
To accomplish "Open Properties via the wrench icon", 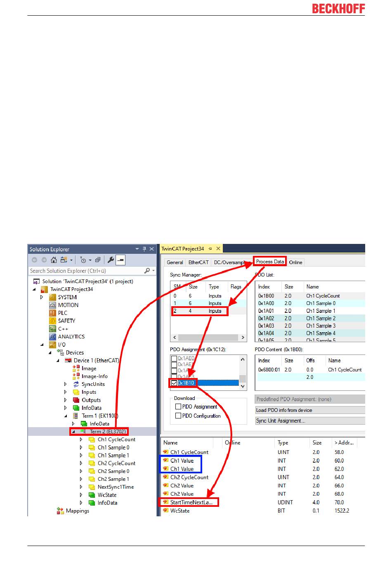I will click(111, 260).
